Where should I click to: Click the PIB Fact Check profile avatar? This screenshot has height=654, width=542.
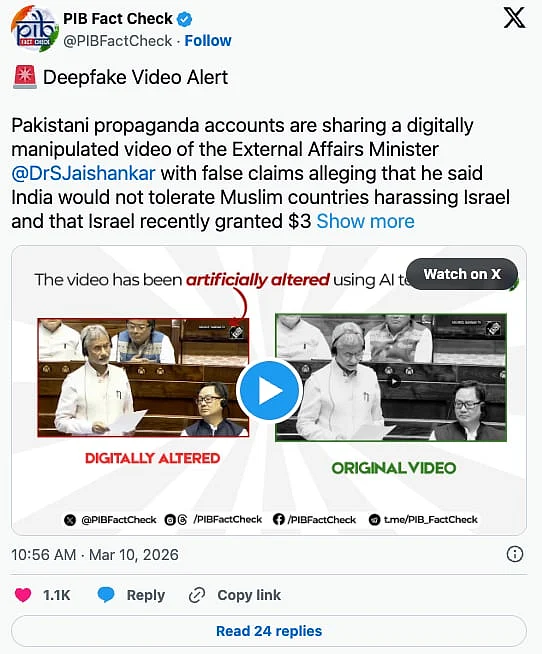(34, 29)
